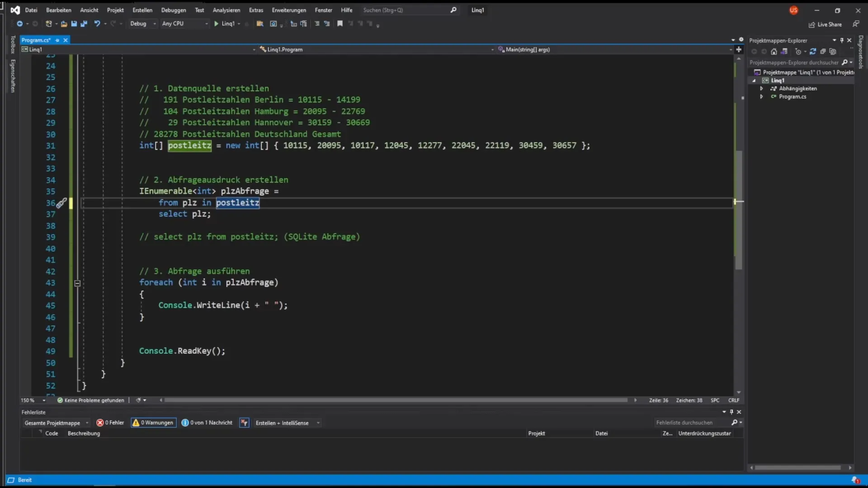The image size is (868, 488).
Task: Open the Erstellen + IntelliSense dropdown
Action: tap(287, 423)
